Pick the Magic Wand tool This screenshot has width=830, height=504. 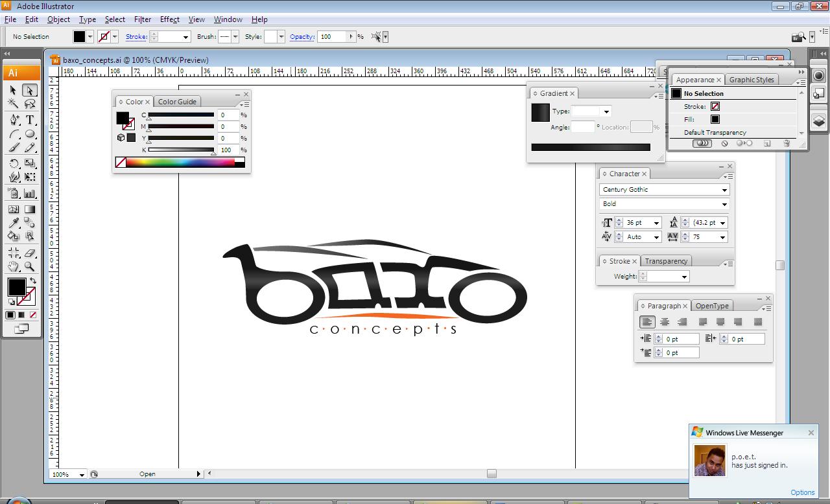click(x=14, y=104)
